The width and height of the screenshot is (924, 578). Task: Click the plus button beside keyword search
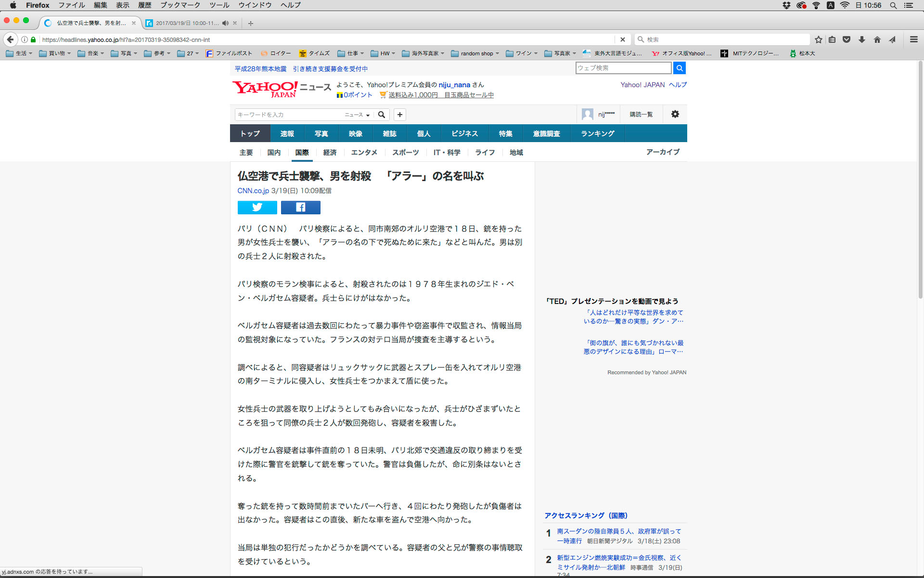(399, 115)
